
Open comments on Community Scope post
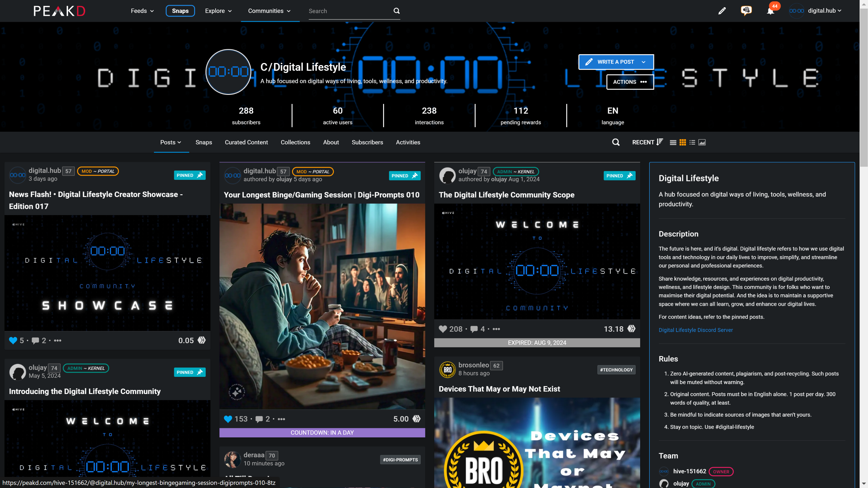point(474,329)
